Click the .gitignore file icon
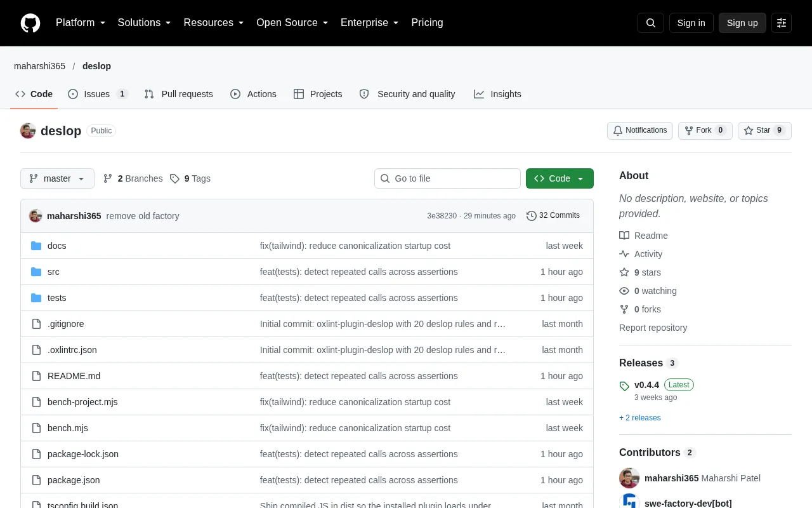The image size is (812, 508). [x=36, y=324]
